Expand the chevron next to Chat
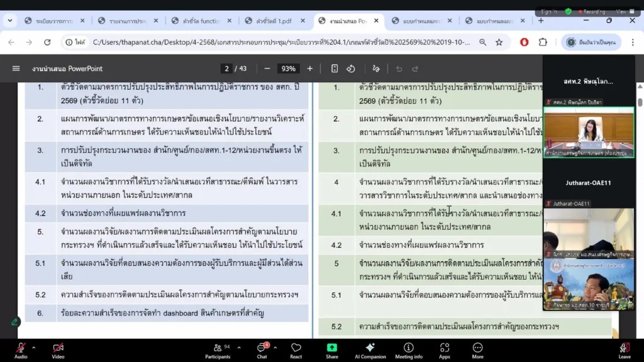 coord(275,347)
